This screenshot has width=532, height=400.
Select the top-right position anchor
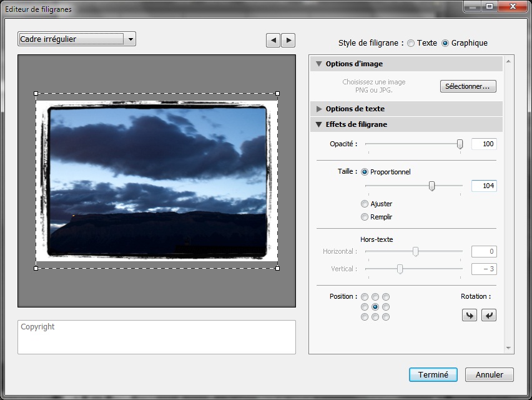pos(386,297)
